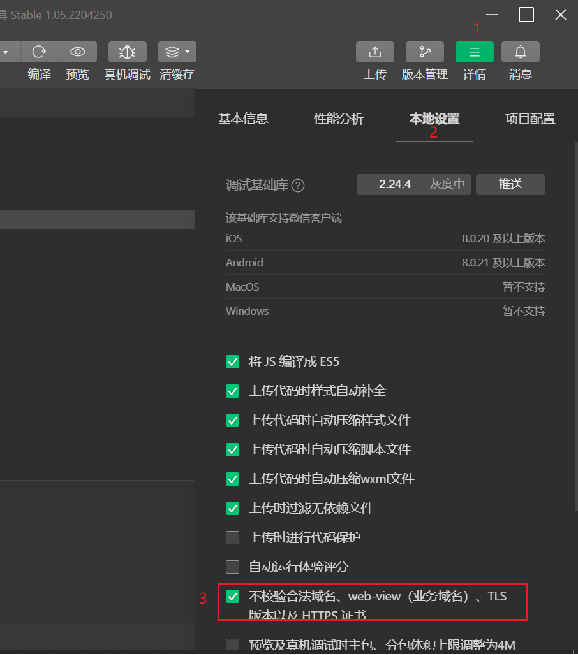The height and width of the screenshot is (655, 578).
Task: Click the help icon beside 调试基础库
Action: click(x=298, y=185)
